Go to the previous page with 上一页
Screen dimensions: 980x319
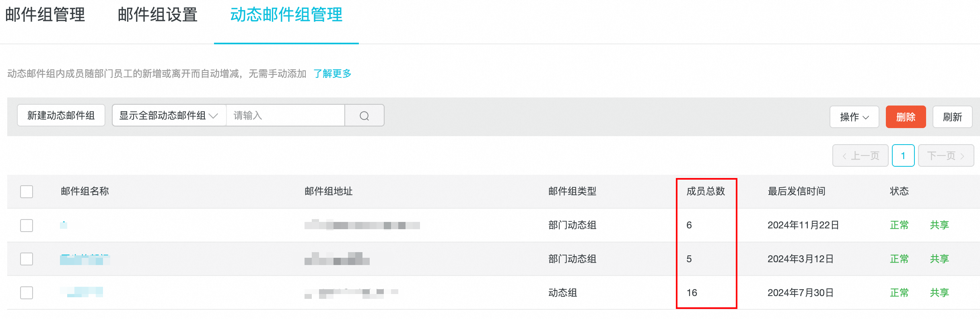coord(861,156)
